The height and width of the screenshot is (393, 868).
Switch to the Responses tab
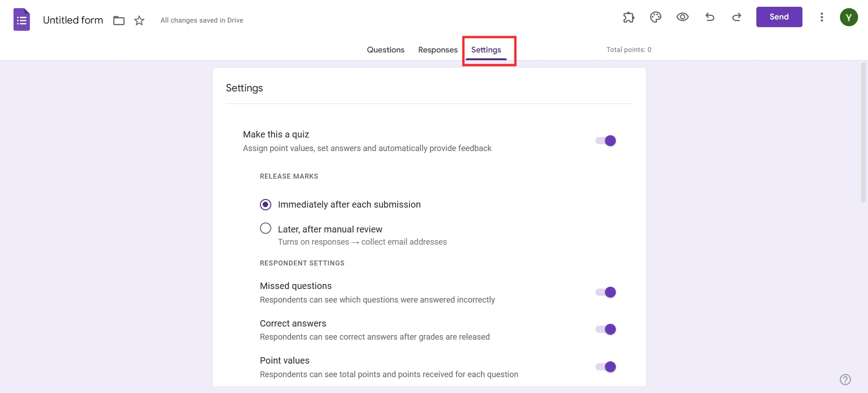438,50
